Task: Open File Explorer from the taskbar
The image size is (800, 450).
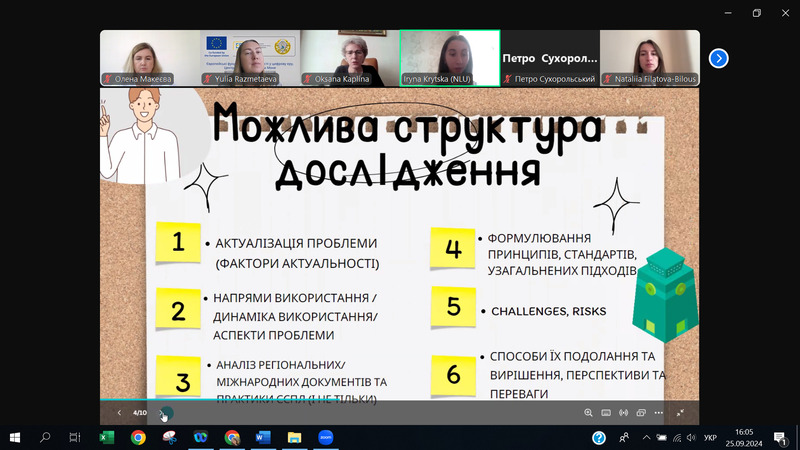Action: (294, 437)
